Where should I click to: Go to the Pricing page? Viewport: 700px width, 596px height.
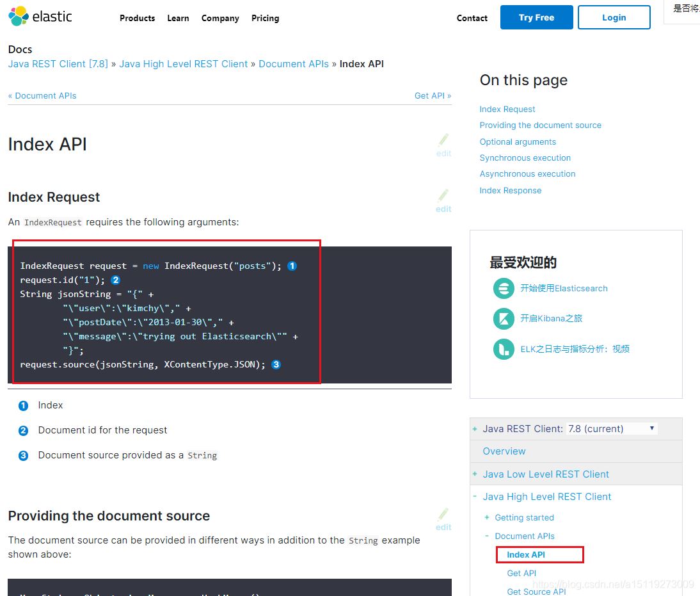(265, 19)
